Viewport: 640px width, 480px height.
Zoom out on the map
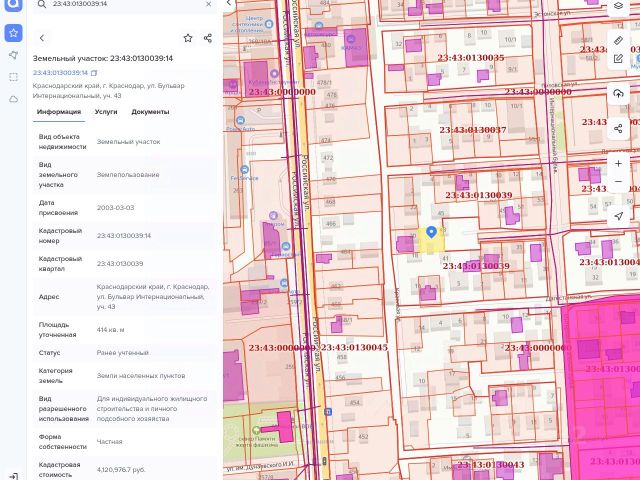pos(619,181)
